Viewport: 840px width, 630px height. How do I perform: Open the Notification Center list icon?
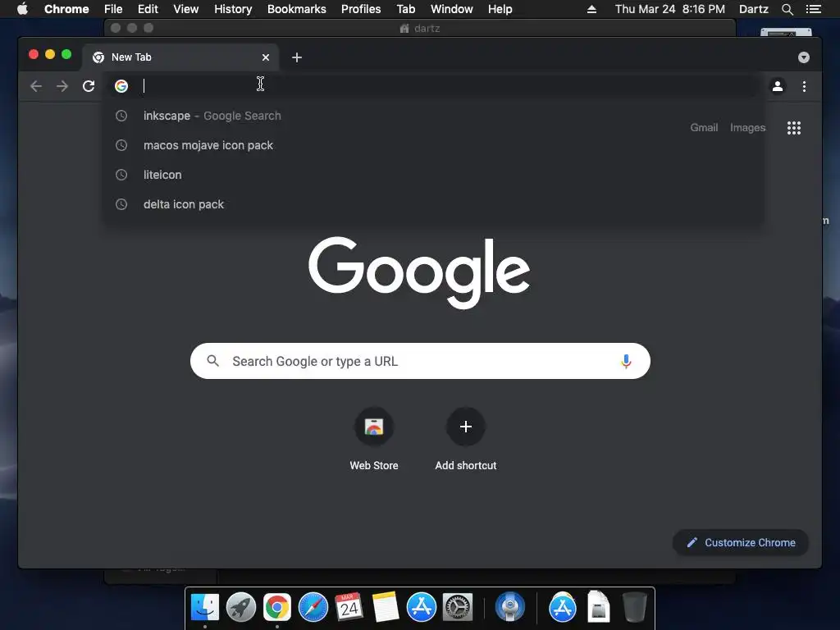point(814,9)
